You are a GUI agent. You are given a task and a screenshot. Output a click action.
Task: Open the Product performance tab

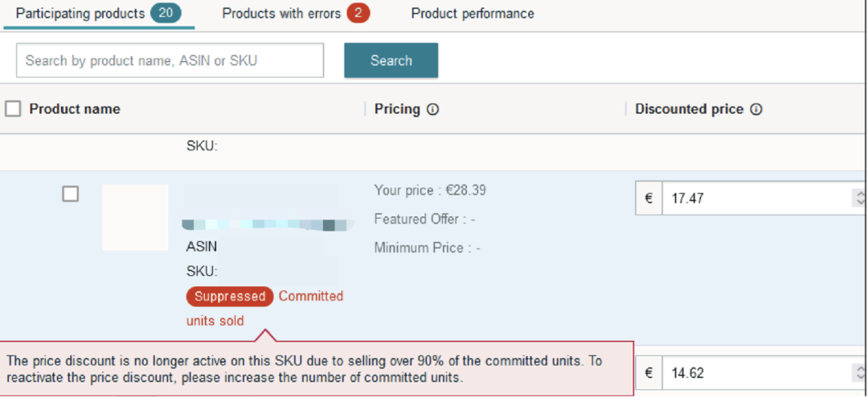pos(473,14)
